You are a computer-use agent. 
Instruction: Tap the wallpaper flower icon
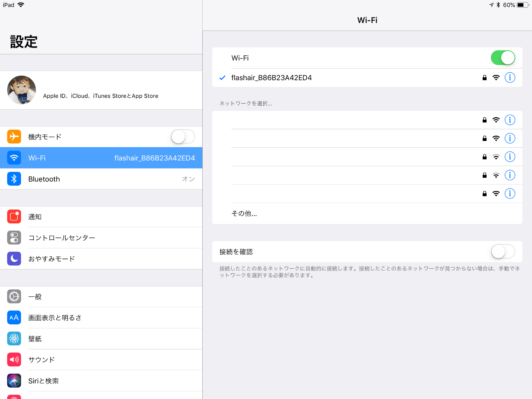pos(14,339)
